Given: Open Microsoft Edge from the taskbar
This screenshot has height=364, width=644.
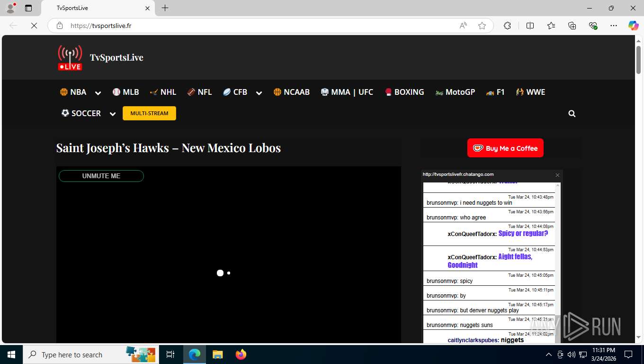Looking at the screenshot, I should point(194,355).
